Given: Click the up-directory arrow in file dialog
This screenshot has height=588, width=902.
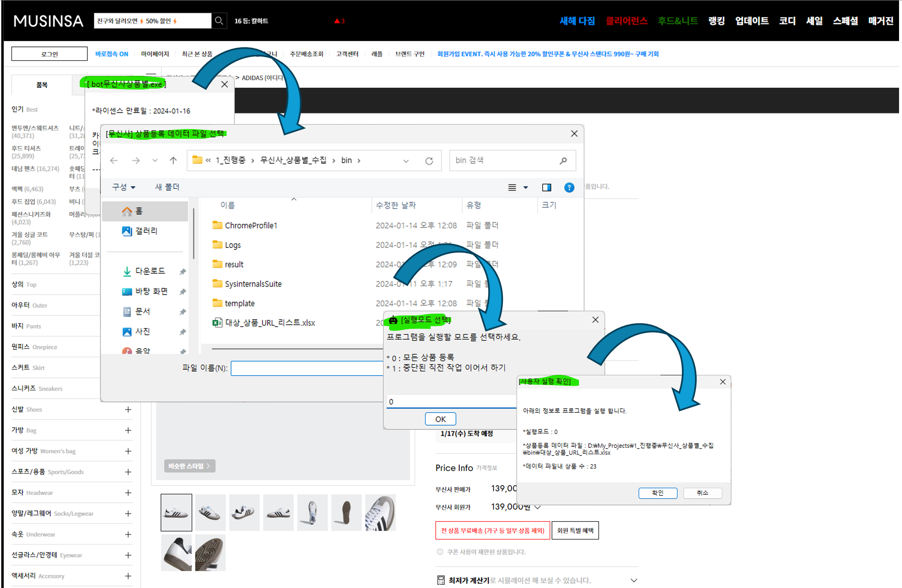Looking at the screenshot, I should coord(173,160).
